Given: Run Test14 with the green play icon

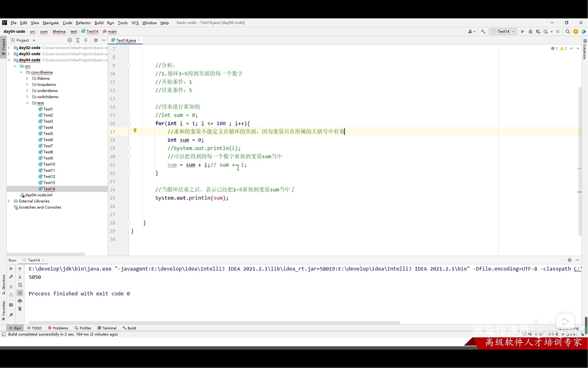Looking at the screenshot, I should point(522,32).
